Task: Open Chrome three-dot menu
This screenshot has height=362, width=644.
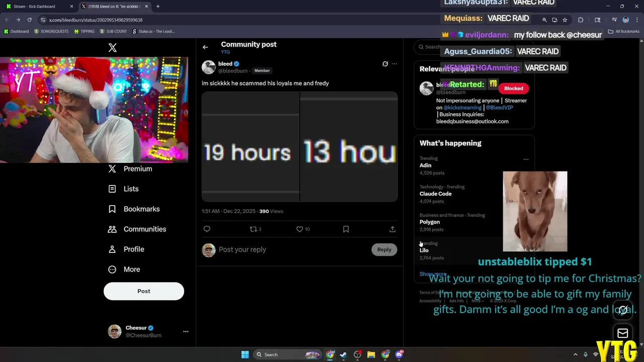Action: [636, 20]
